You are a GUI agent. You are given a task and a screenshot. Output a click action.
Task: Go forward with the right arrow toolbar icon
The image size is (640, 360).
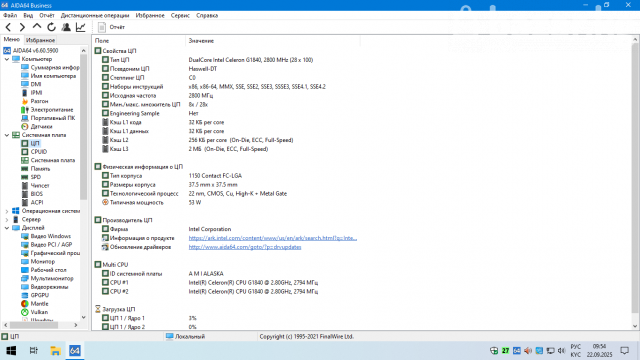tap(22, 27)
